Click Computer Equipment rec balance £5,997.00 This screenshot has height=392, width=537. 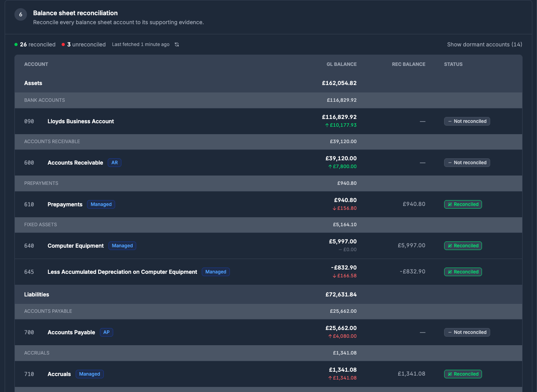click(x=411, y=245)
